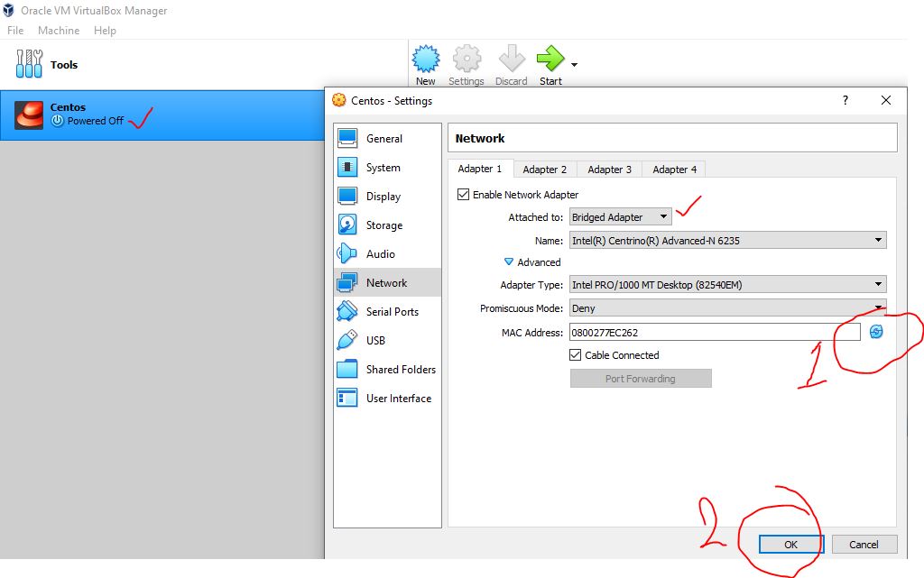Viewport: 924px width, 578px height.
Task: Click the Centos Settings gear title icon
Action: (x=339, y=100)
